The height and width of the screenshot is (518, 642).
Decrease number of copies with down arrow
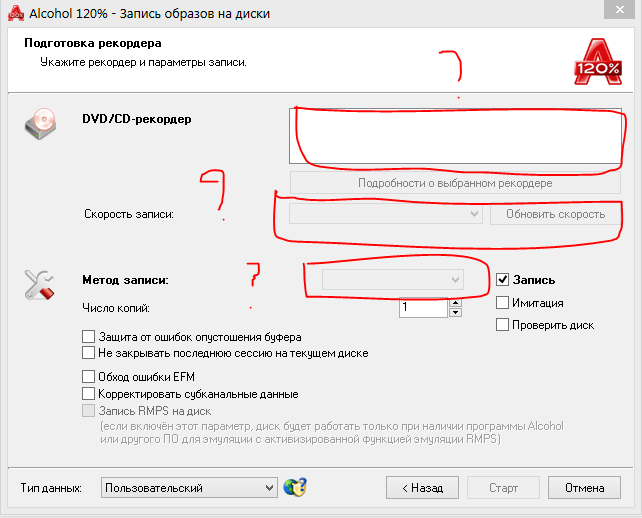(455, 312)
